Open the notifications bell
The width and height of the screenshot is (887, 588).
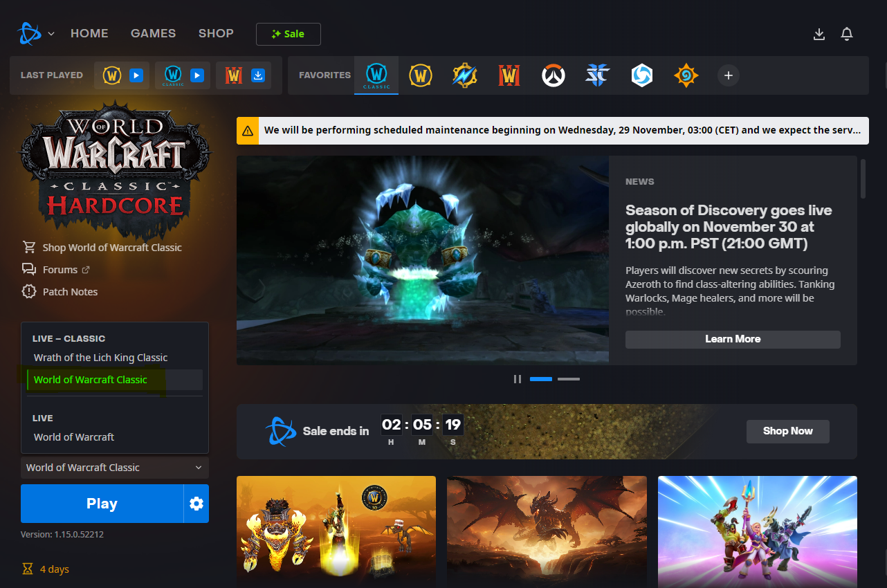847,34
